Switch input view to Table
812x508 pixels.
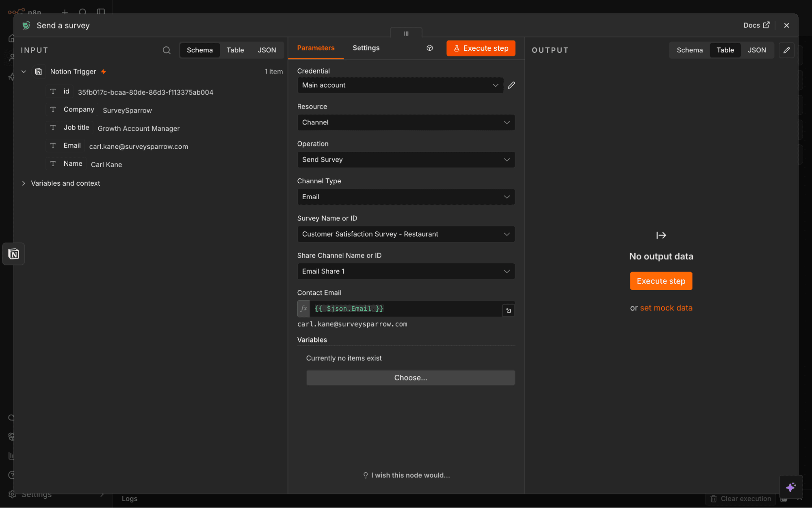[x=235, y=50]
